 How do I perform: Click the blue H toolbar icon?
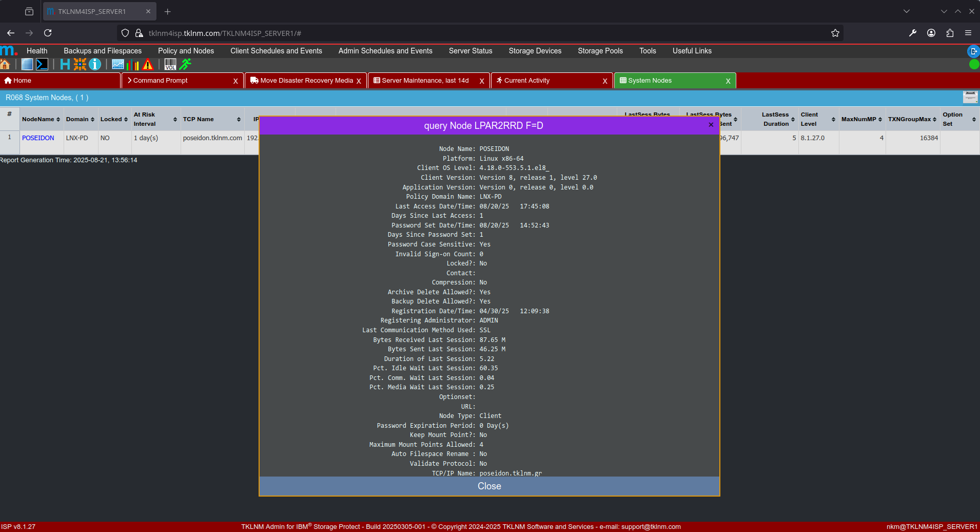[x=65, y=64]
